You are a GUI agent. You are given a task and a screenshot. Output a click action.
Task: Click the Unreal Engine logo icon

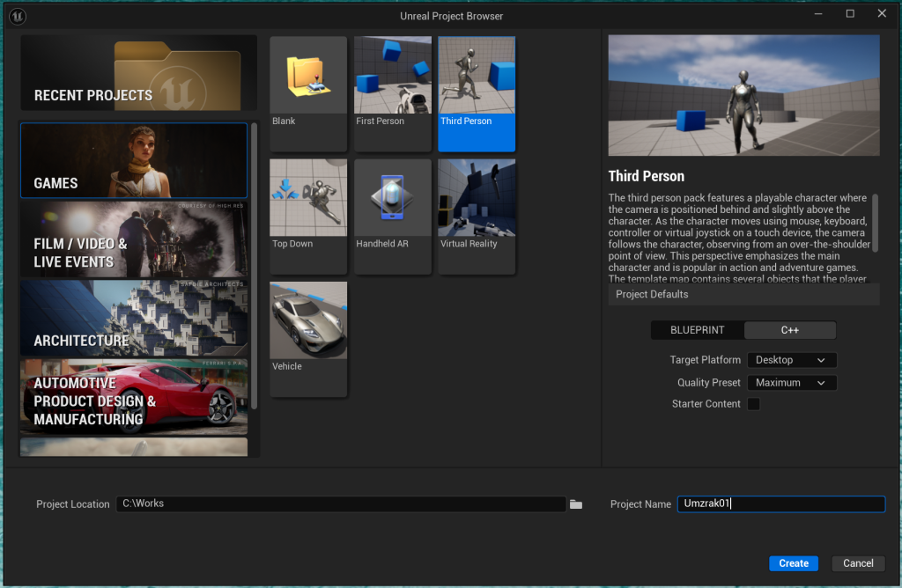pyautogui.click(x=18, y=16)
